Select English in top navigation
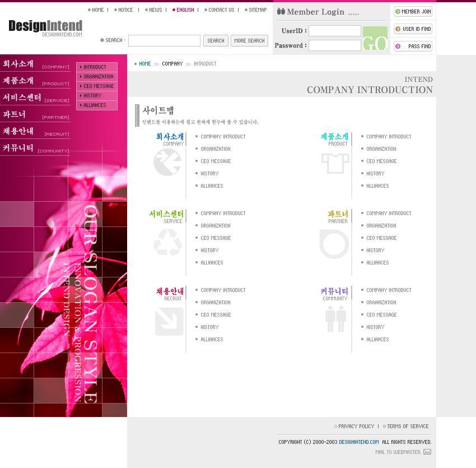Viewport: 476px width, 468px height. (185, 10)
